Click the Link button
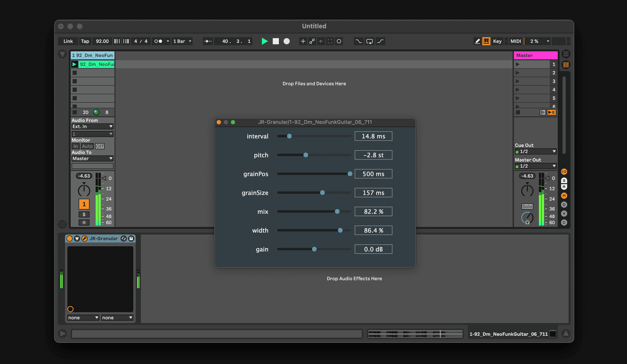Viewport: 627px width, 364px height. click(68, 41)
